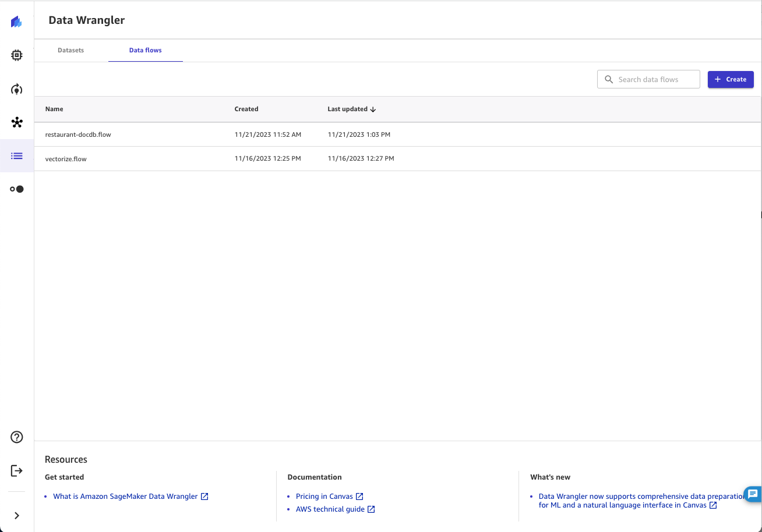Sort by the Name column header

[x=54, y=109]
